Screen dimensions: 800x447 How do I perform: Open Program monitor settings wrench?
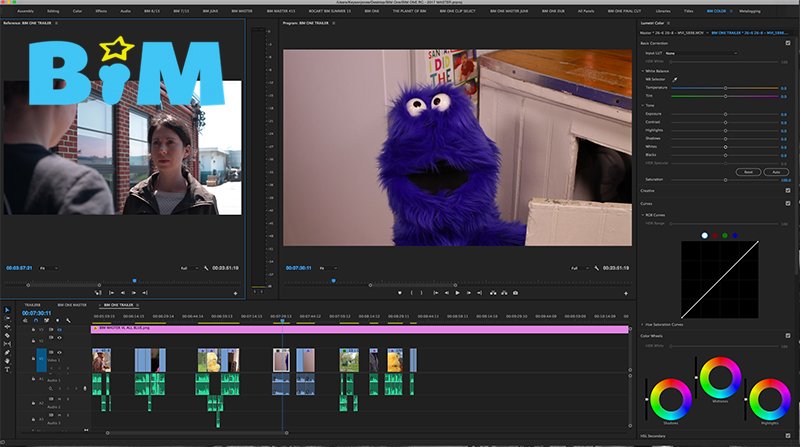pos(596,268)
